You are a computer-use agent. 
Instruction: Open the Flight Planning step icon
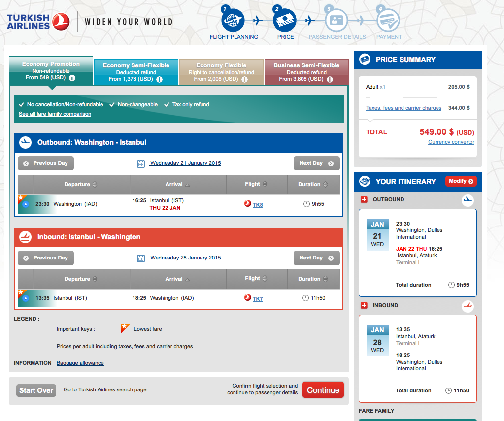233,20
